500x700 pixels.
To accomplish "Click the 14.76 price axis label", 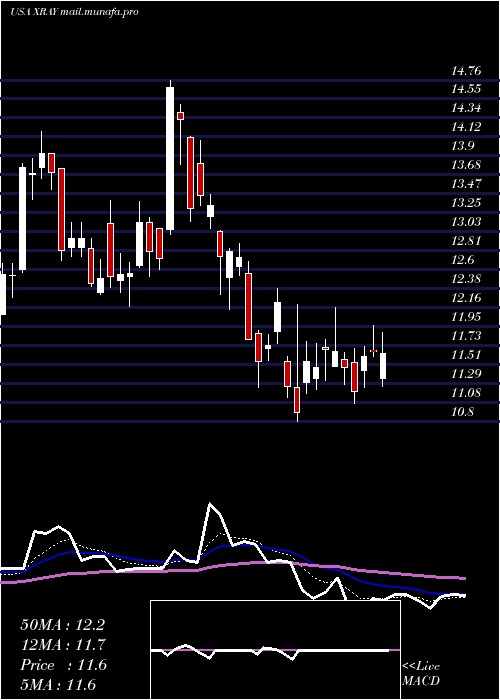I will point(466,71).
